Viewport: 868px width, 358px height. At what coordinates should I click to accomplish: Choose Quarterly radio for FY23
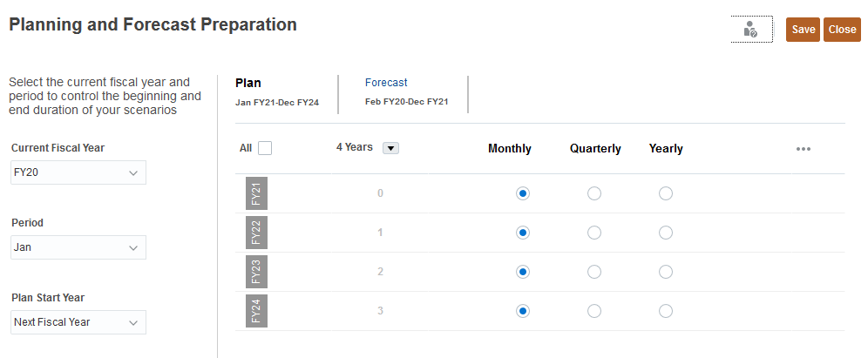click(594, 272)
